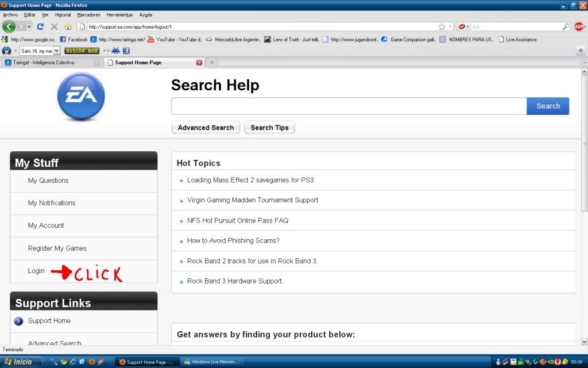Open the Historial menu
The height and width of the screenshot is (368, 588).
(63, 15)
